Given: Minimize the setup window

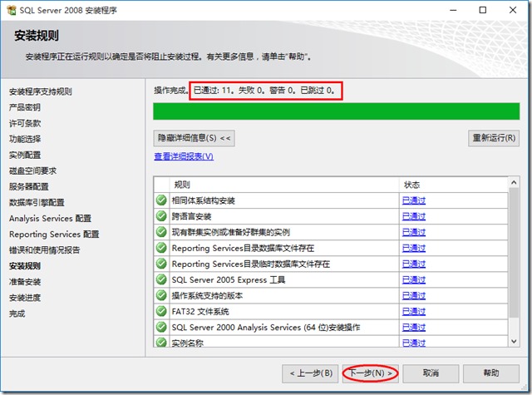Looking at the screenshot, I should tap(453, 10).
